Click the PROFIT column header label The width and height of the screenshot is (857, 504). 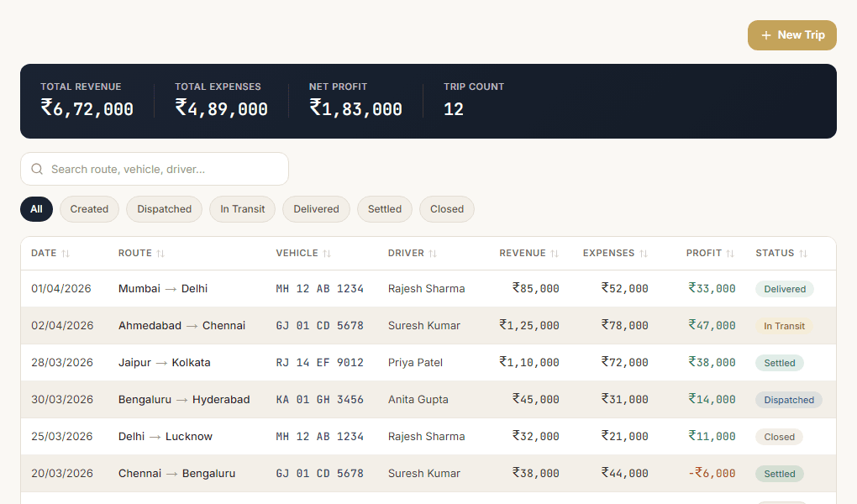click(x=704, y=253)
